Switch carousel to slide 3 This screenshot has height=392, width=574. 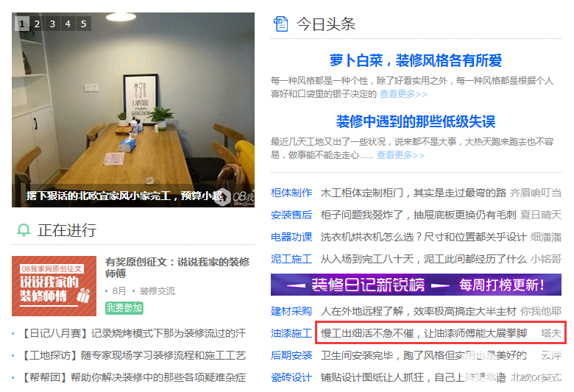click(x=53, y=24)
